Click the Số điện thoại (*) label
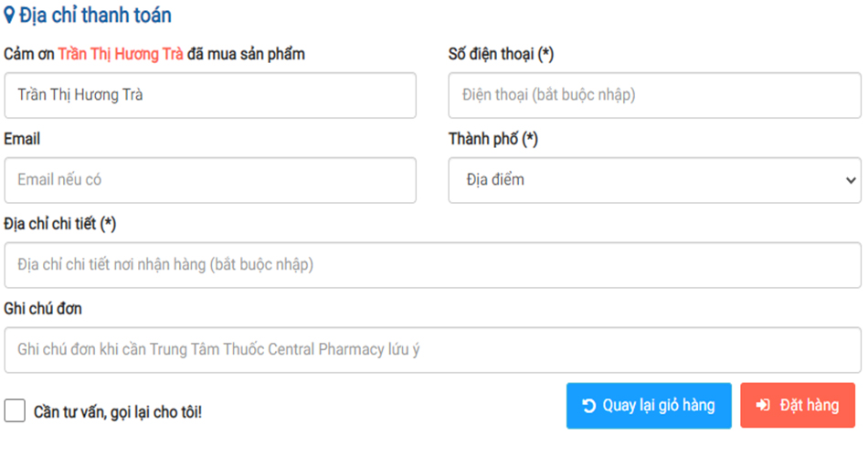The image size is (868, 457). pos(501,54)
